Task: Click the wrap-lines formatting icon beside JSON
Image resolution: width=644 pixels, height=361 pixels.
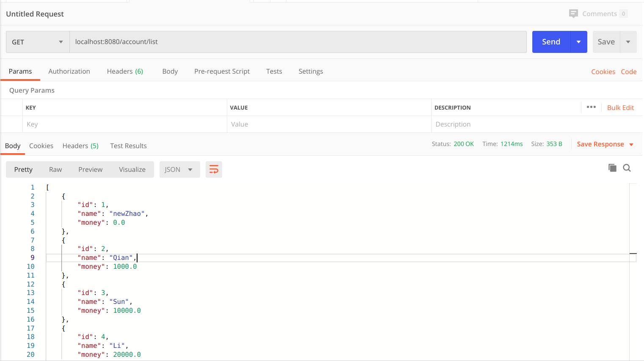Action: [214, 169]
